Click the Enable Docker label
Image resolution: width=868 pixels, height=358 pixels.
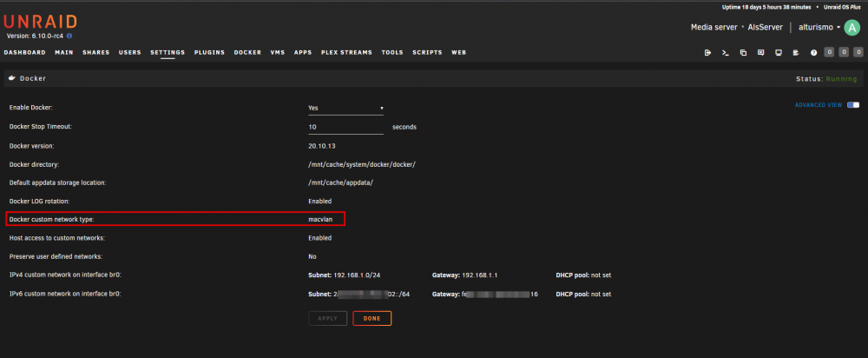[31, 108]
